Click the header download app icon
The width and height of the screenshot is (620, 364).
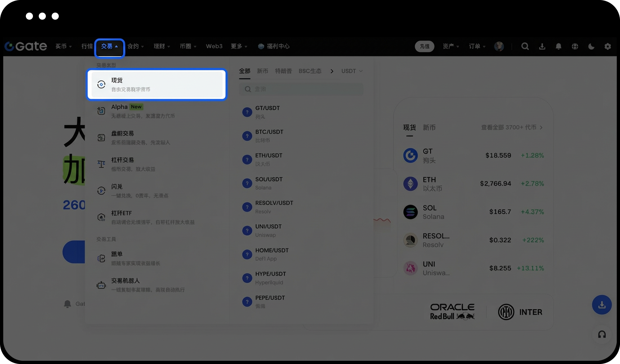pos(542,46)
